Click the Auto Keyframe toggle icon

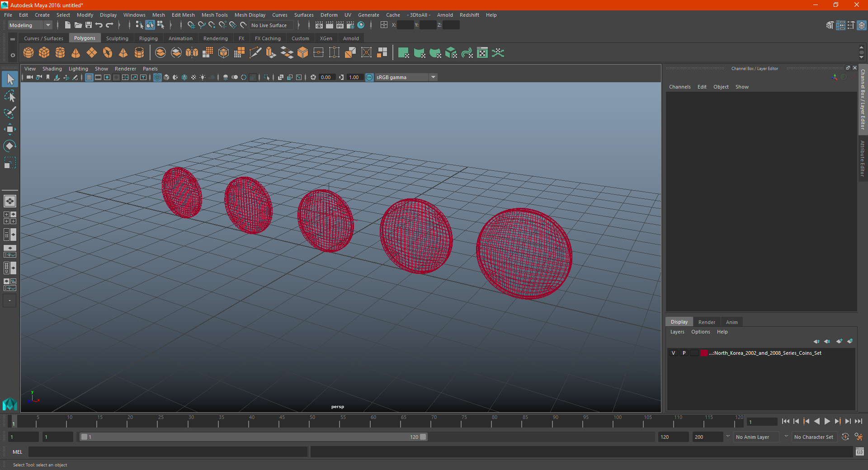[845, 437]
